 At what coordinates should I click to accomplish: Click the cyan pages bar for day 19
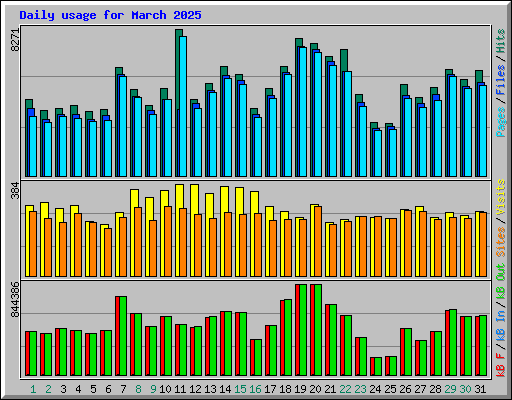point(303,112)
